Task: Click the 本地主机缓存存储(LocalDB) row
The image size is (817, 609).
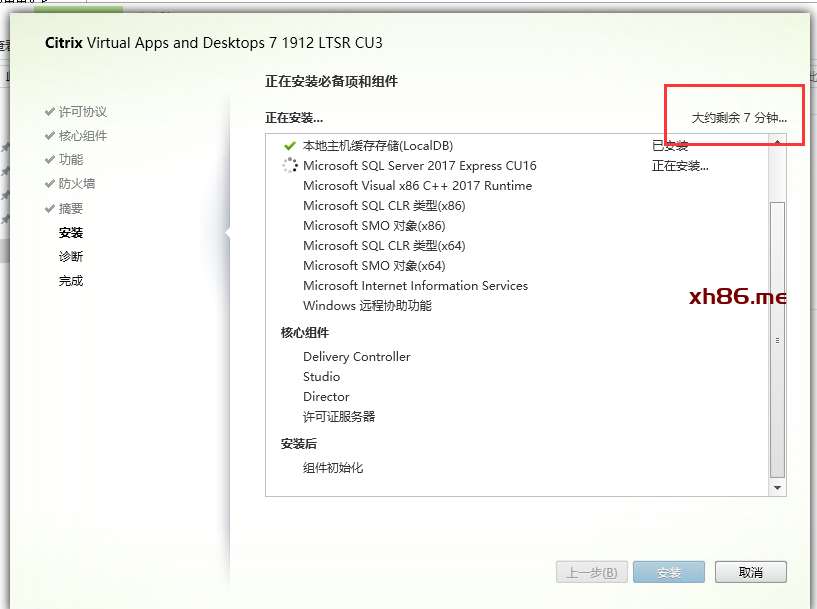Action: 378,146
